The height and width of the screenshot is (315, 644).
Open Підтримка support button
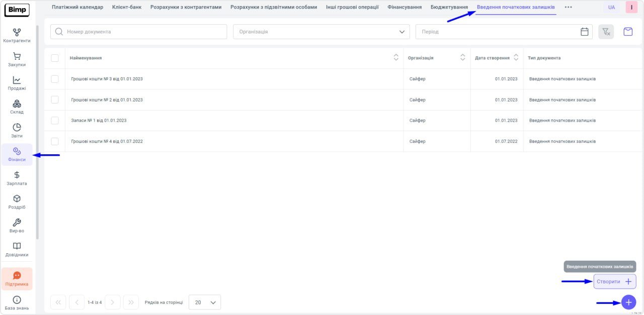(17, 279)
